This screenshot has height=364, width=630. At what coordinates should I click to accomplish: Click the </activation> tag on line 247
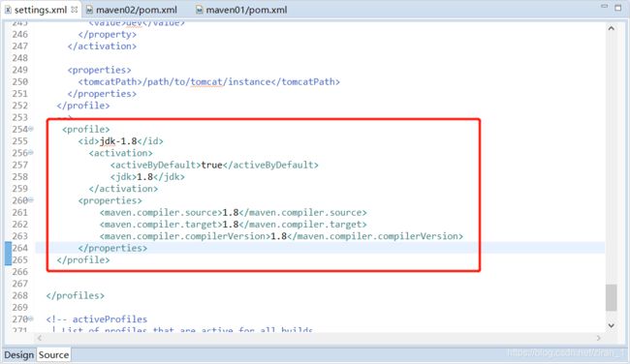102,46
